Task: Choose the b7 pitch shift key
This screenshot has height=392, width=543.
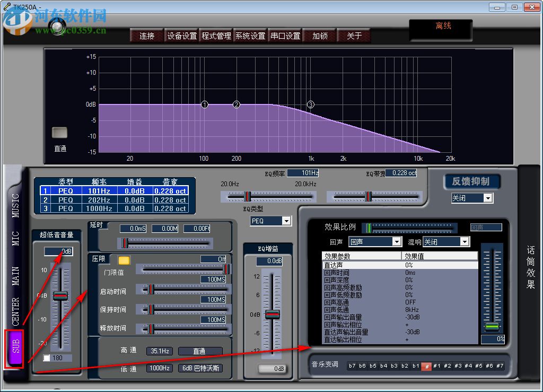Action: pos(352,366)
